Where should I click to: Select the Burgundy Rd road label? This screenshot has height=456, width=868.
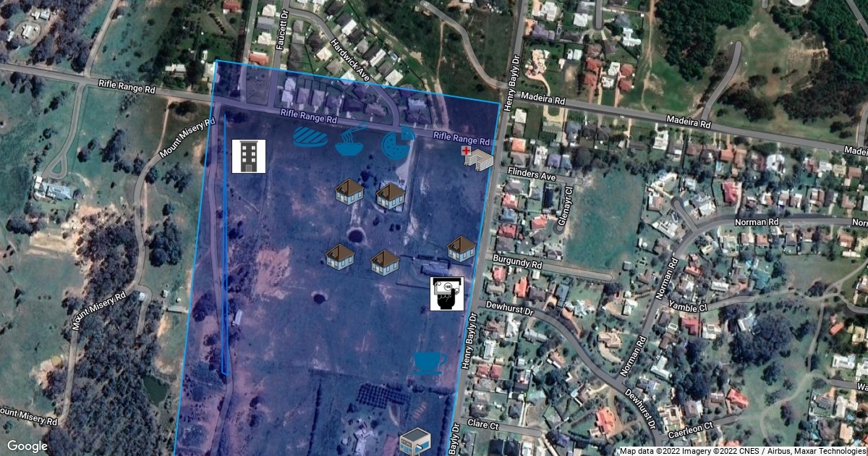pyautogui.click(x=517, y=261)
